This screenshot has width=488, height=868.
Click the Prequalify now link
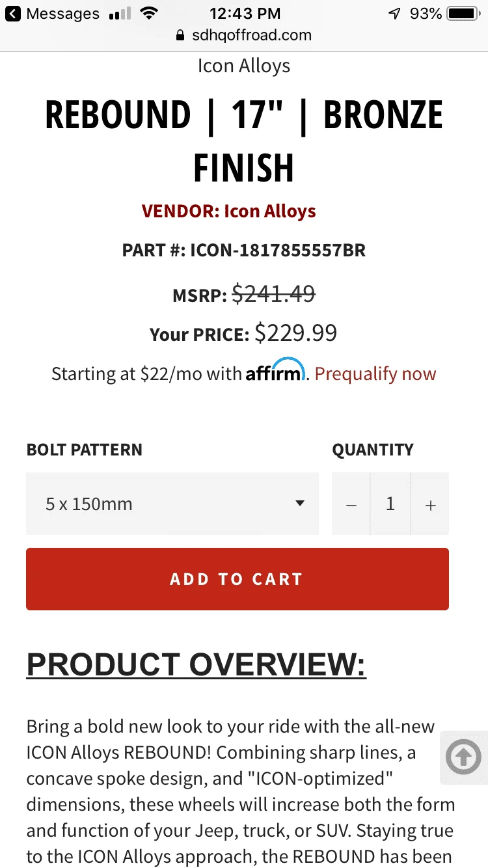(375, 374)
